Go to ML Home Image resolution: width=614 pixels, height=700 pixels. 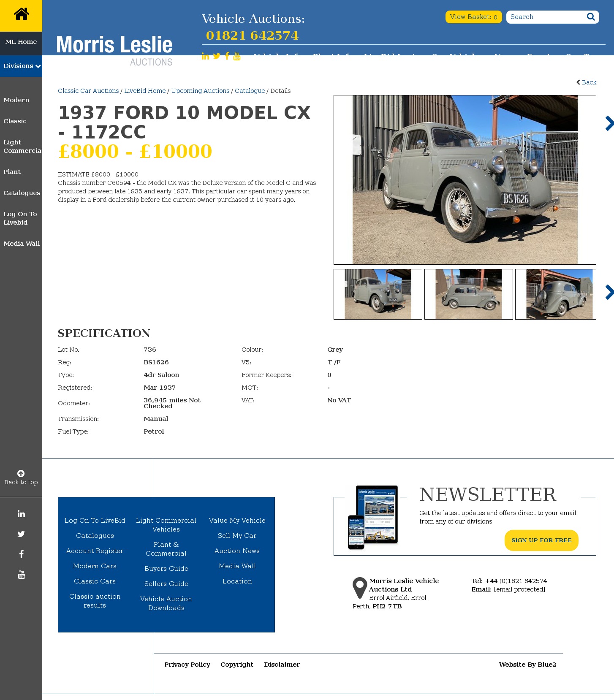click(x=21, y=42)
